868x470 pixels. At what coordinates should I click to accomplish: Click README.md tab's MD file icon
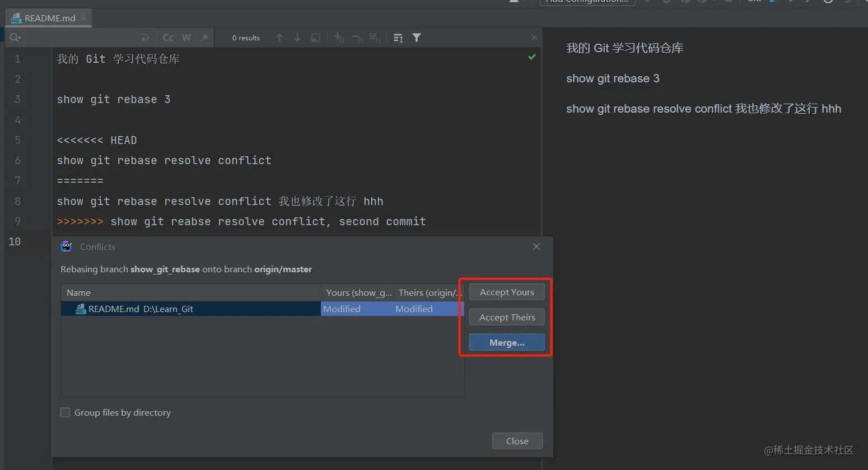click(x=16, y=18)
